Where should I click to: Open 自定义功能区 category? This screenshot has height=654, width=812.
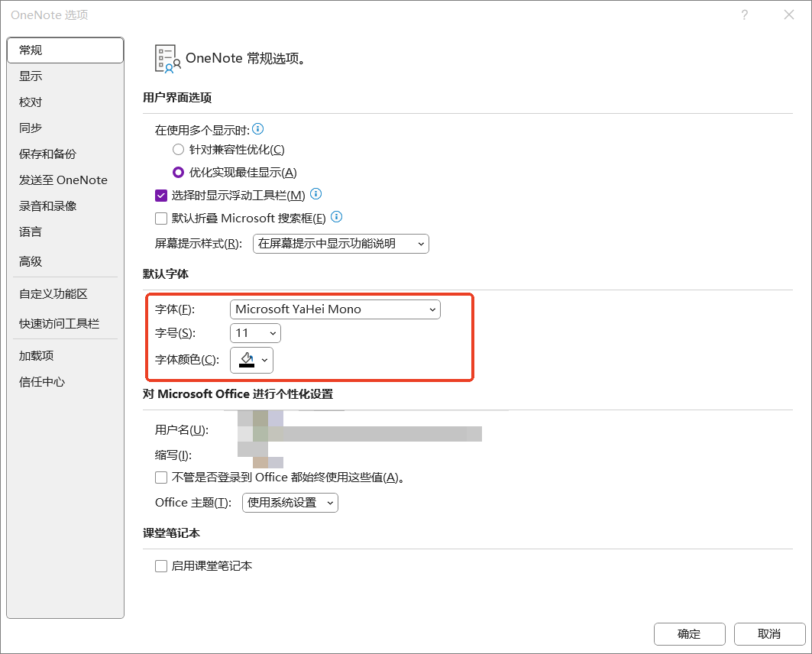65,294
